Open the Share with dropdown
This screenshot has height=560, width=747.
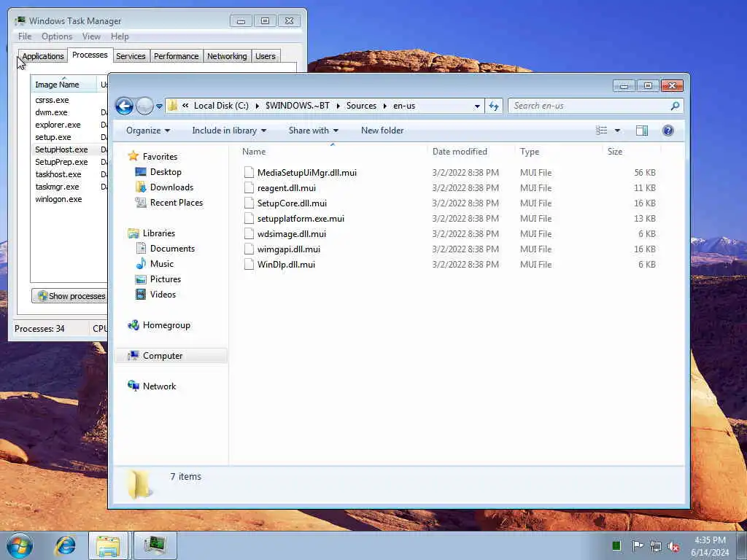313,131
